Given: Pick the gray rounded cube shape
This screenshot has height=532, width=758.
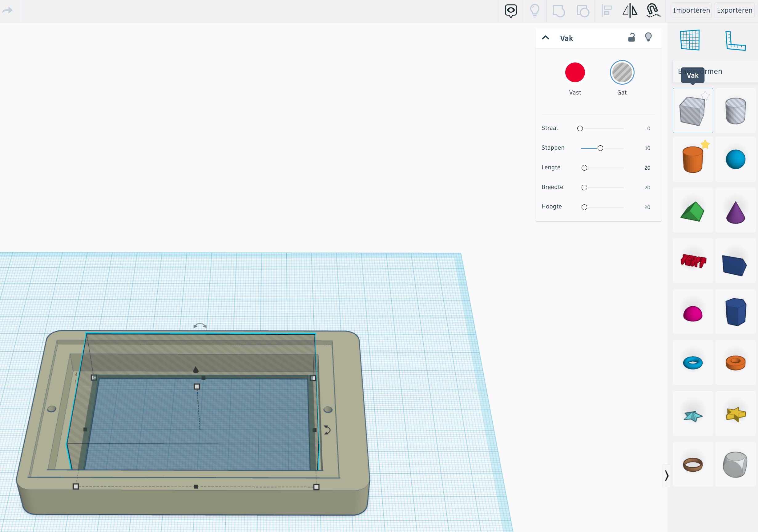Looking at the screenshot, I should 735,464.
